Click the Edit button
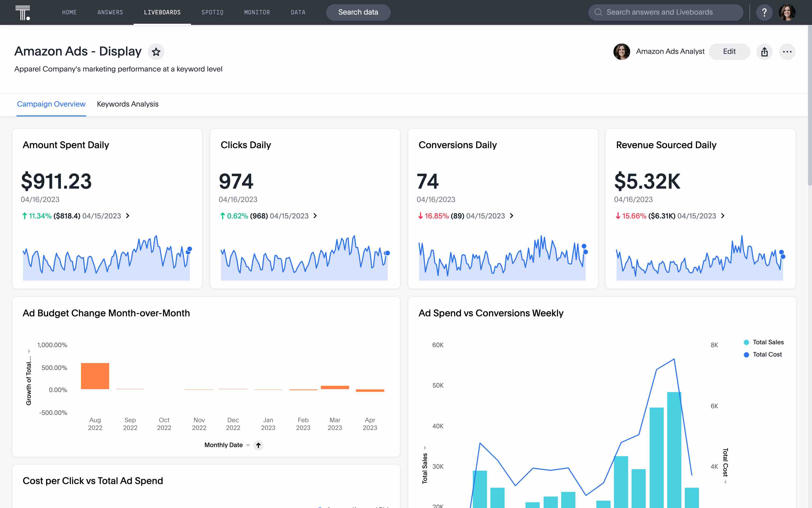This screenshot has height=508, width=812. pyautogui.click(x=729, y=52)
